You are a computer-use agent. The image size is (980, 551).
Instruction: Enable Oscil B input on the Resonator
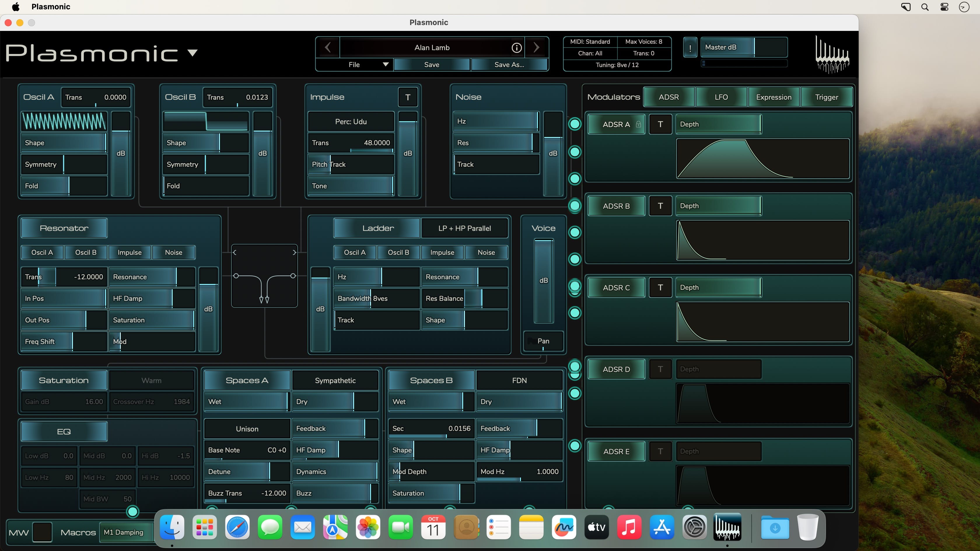pyautogui.click(x=85, y=252)
